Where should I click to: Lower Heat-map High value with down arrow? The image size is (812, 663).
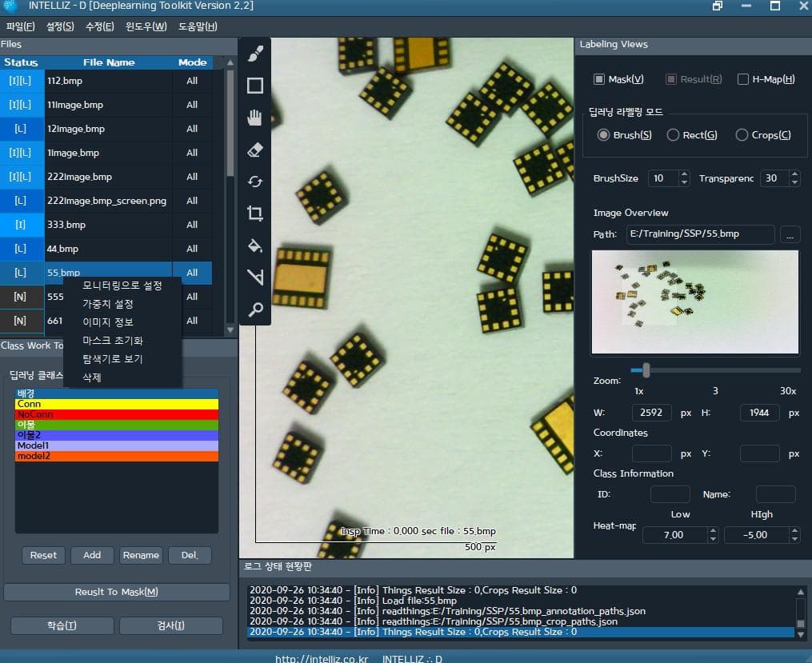pos(794,539)
